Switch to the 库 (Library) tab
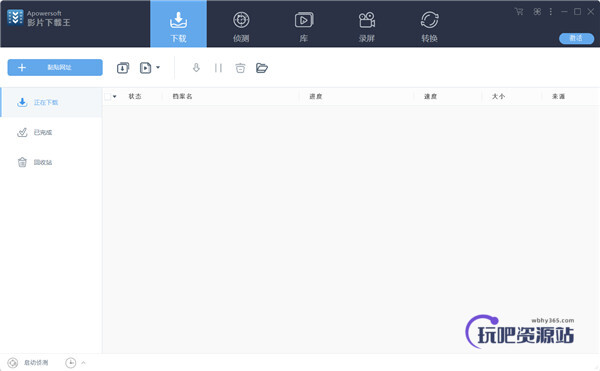This screenshot has height=371, width=600. coord(304,26)
